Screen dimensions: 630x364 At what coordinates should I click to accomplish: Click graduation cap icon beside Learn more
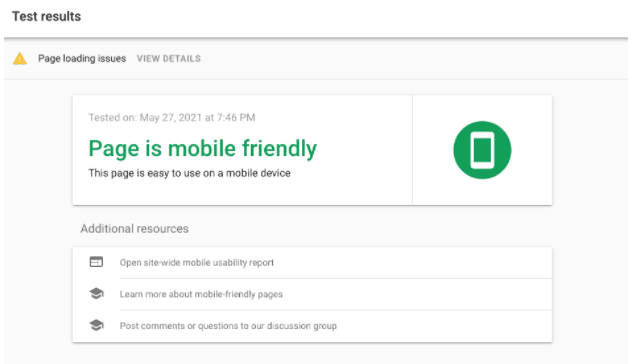(96, 293)
